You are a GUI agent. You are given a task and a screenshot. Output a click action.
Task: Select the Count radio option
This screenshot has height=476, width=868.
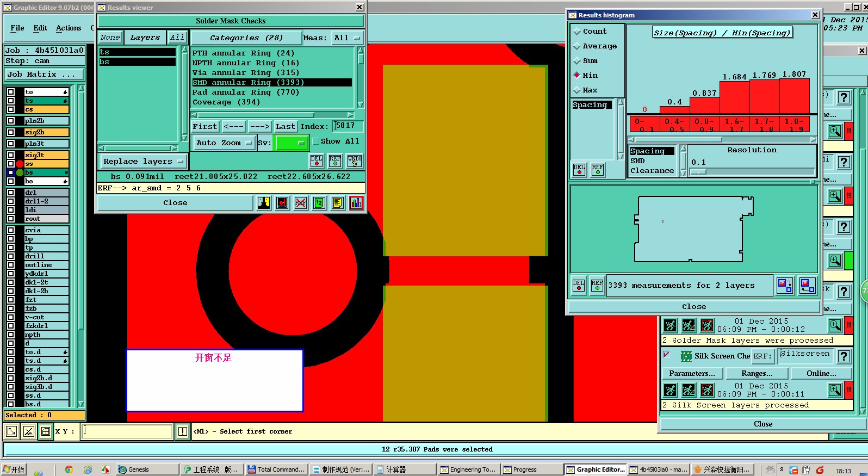577,32
